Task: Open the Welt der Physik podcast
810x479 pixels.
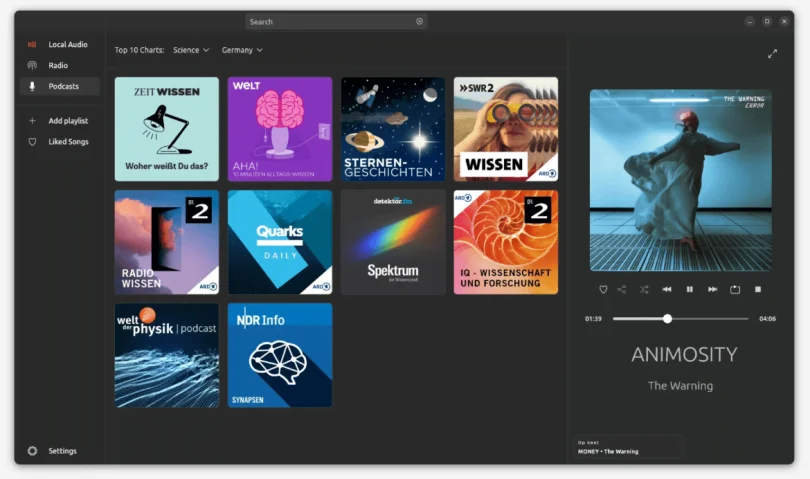Action: point(167,356)
